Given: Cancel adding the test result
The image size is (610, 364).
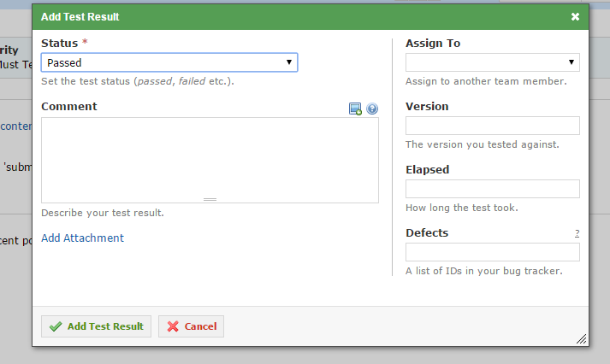Looking at the screenshot, I should pos(191,326).
